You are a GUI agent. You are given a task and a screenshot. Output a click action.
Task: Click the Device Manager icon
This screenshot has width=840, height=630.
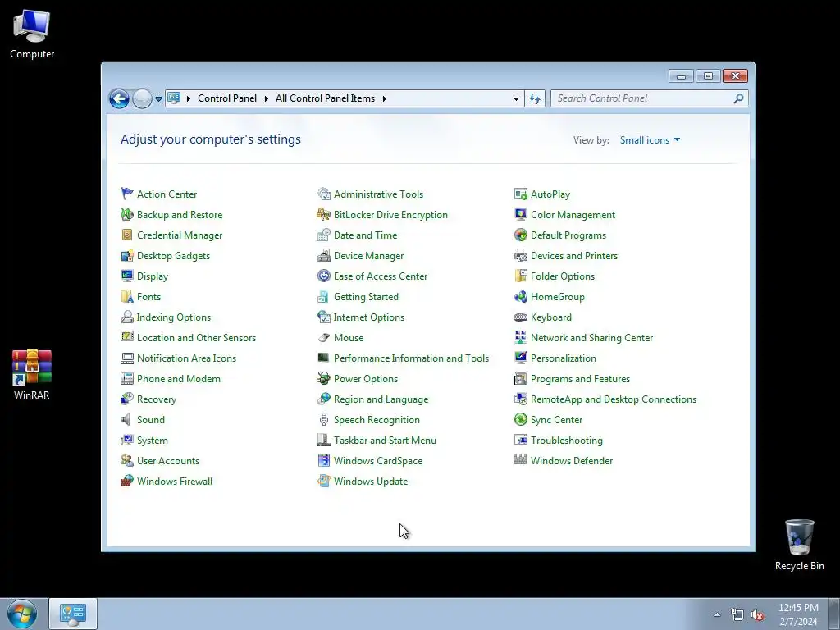point(323,256)
